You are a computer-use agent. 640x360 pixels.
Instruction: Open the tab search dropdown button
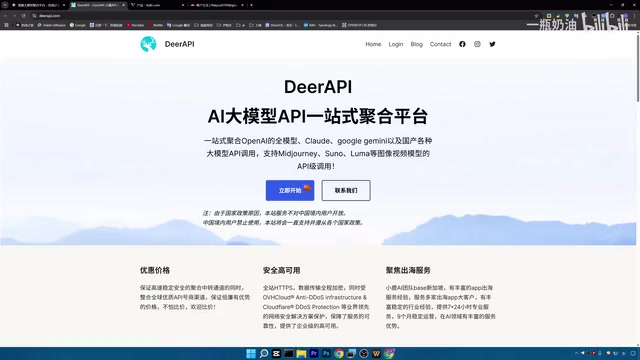[x=5, y=5]
